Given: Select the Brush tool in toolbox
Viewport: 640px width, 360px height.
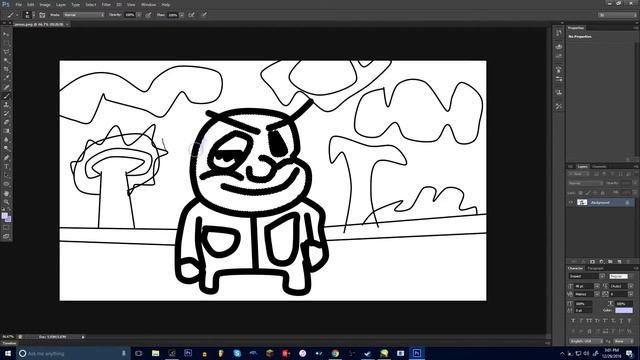Looking at the screenshot, I should [6, 96].
